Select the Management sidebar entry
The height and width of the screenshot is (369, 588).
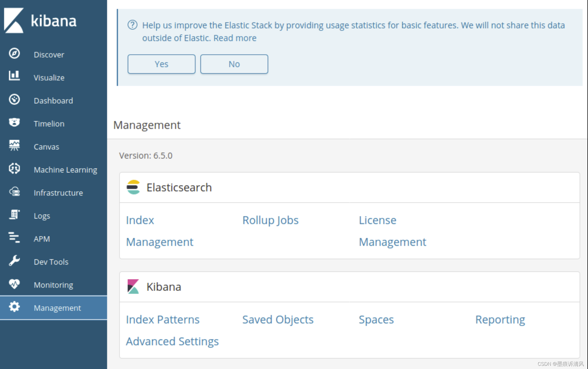54,308
